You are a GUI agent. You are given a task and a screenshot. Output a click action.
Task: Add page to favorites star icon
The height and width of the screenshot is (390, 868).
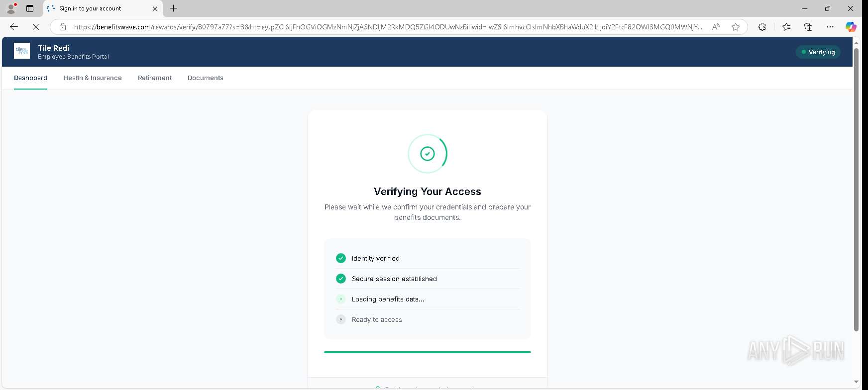point(736,27)
